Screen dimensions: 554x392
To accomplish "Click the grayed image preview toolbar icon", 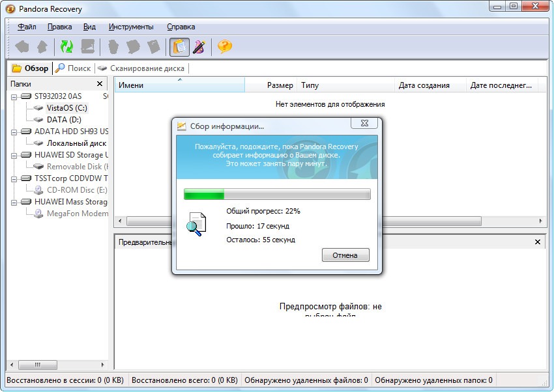I will click(x=87, y=47).
